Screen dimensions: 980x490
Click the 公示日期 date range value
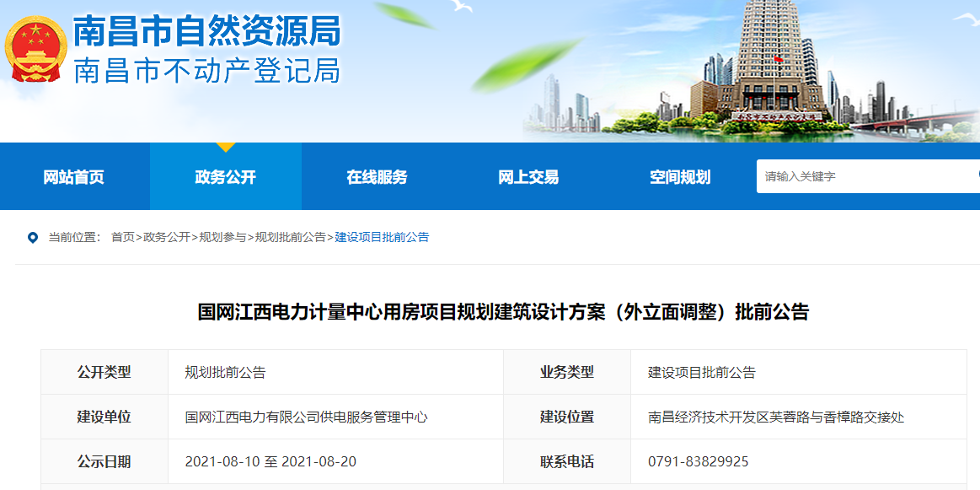[271, 462]
